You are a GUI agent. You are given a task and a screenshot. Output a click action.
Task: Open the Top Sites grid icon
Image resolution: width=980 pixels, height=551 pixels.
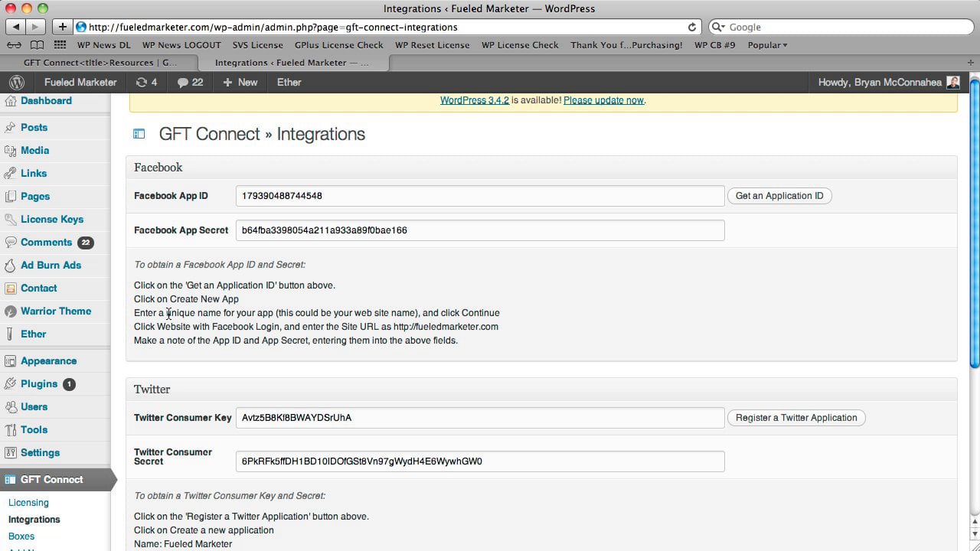click(x=60, y=45)
